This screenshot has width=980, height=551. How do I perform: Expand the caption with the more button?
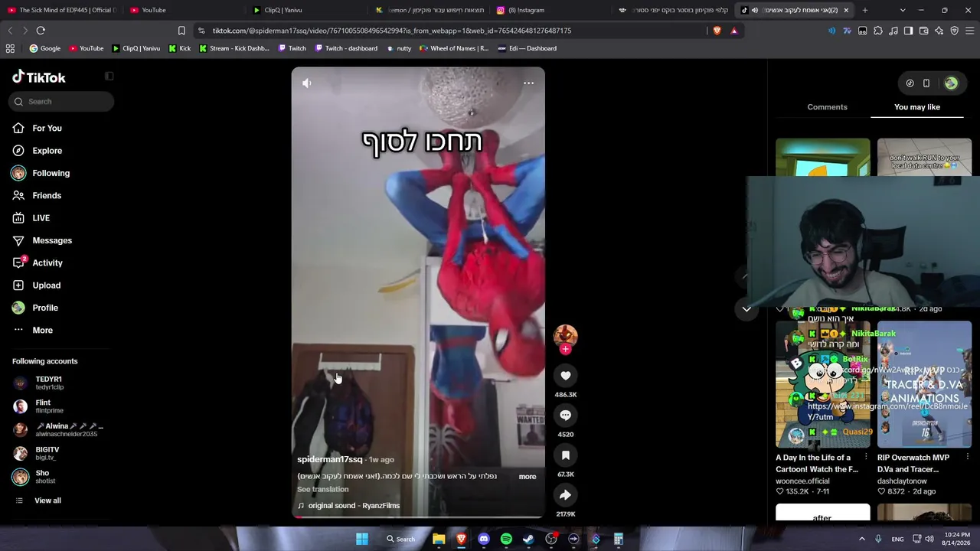[x=528, y=477]
